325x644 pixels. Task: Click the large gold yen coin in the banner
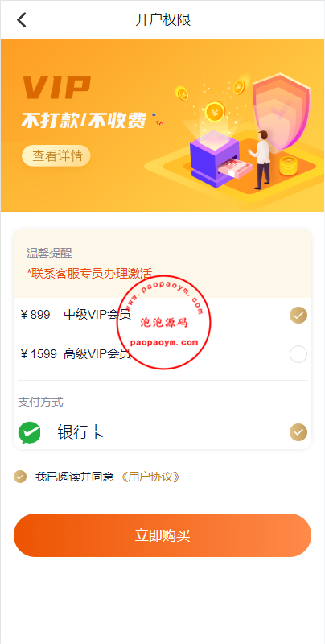coord(216,112)
